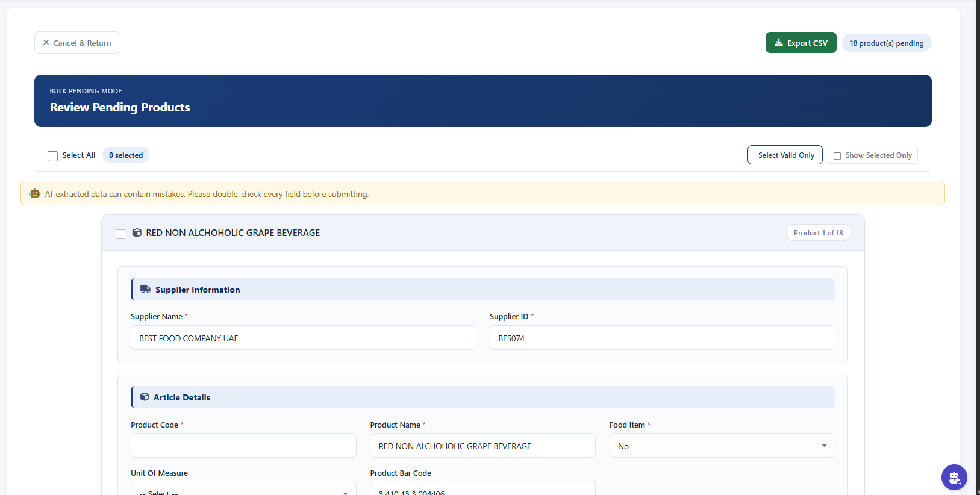Open the Unit Of Measure dropdown
The width and height of the screenshot is (980, 495).
(x=243, y=488)
